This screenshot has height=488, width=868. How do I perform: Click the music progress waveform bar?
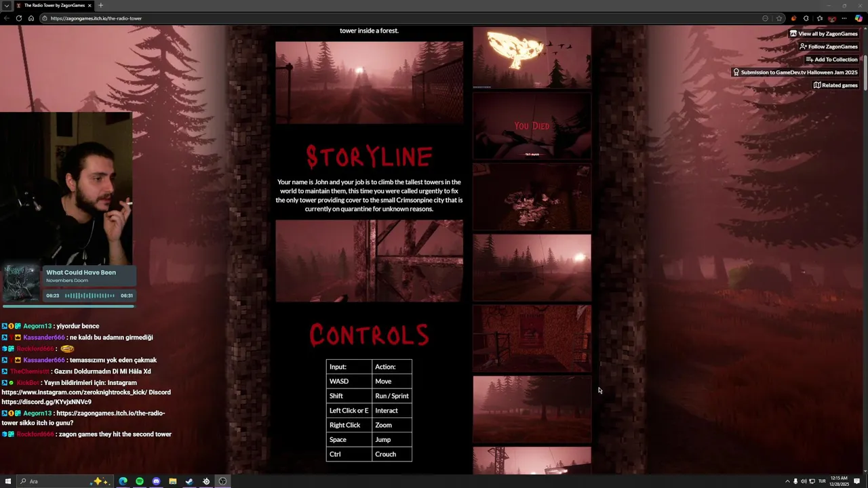pyautogui.click(x=90, y=296)
